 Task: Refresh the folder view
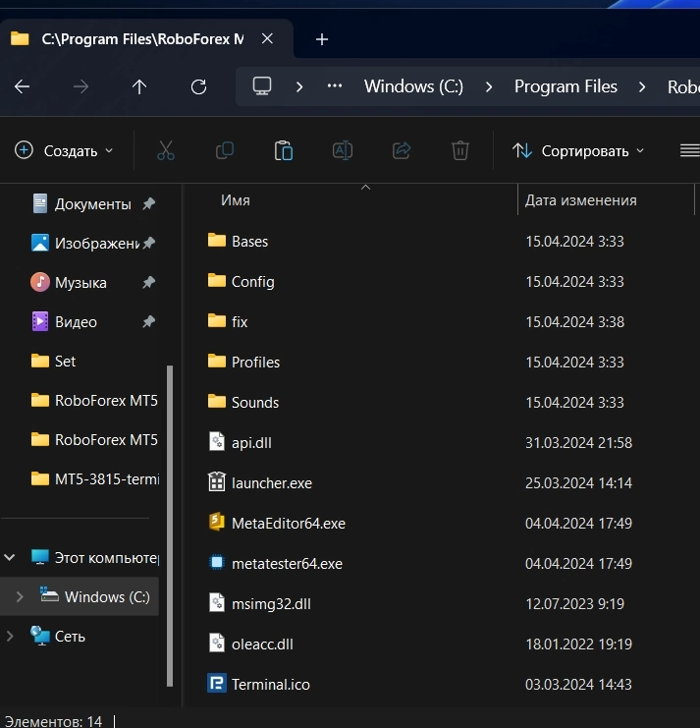coord(198,86)
